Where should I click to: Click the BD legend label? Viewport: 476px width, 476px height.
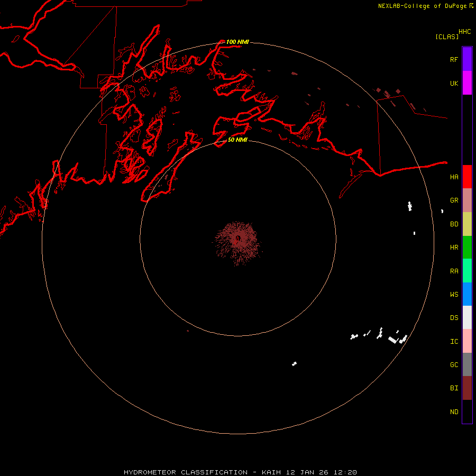[x=454, y=224]
